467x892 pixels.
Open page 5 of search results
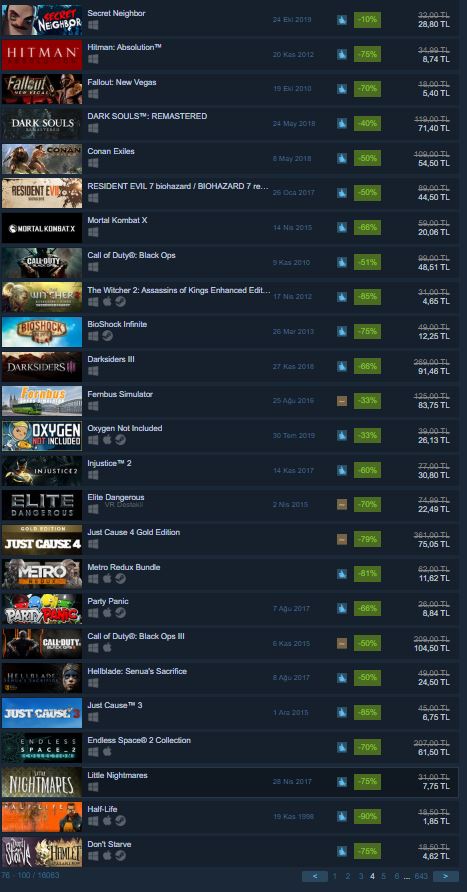click(383, 876)
